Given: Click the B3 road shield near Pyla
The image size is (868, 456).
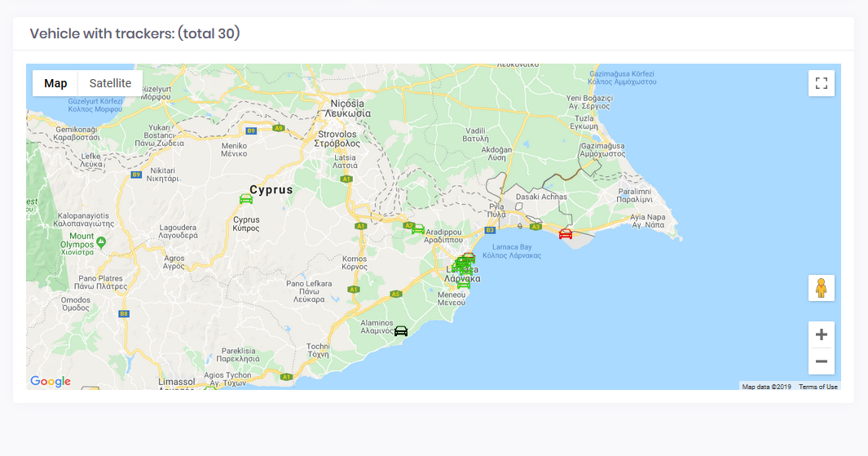Looking at the screenshot, I should [490, 230].
